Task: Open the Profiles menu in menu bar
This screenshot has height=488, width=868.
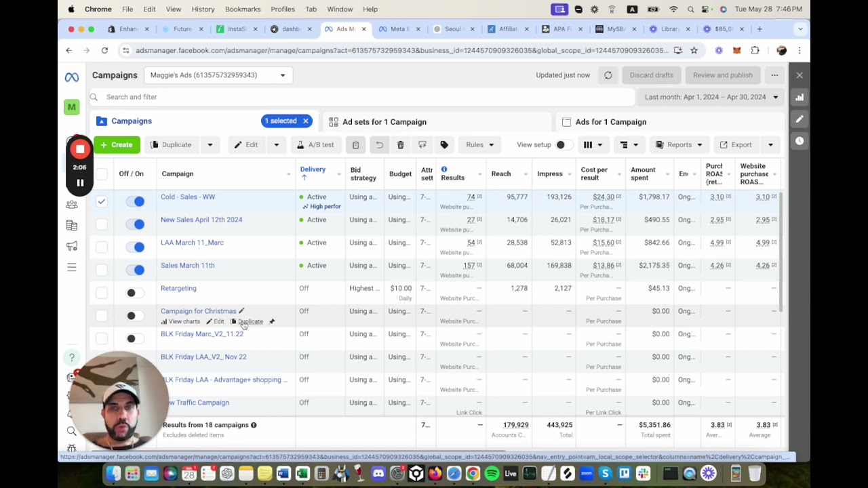Action: pyautogui.click(x=282, y=9)
